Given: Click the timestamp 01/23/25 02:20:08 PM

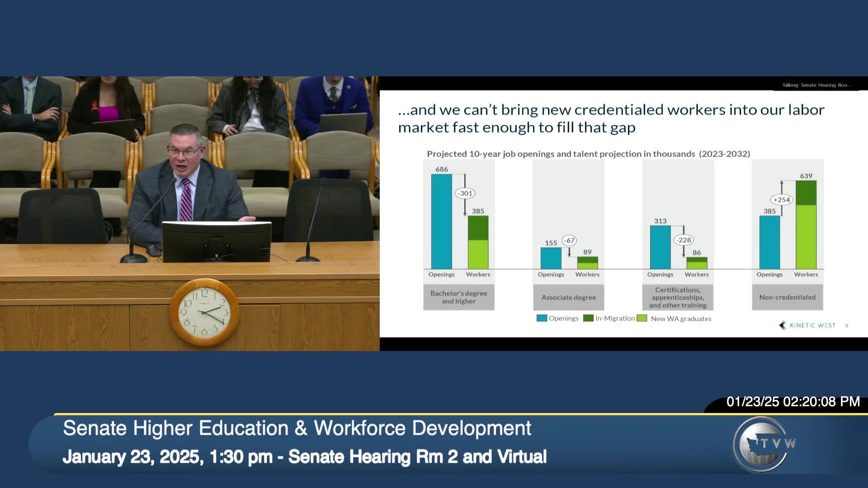Looking at the screenshot, I should [x=793, y=402].
